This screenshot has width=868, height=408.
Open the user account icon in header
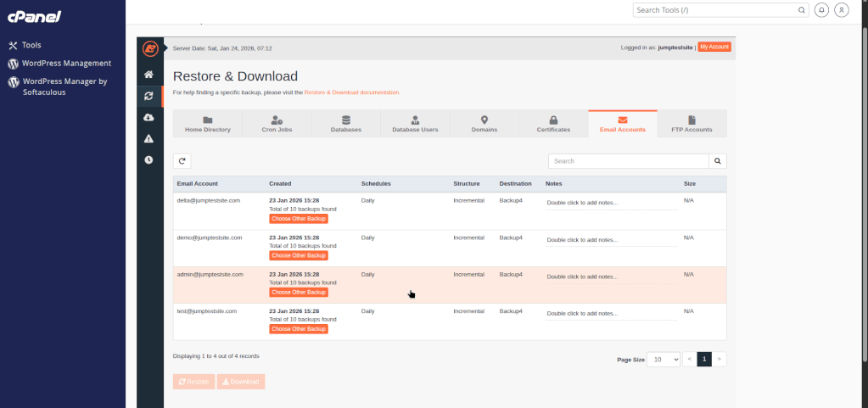[841, 10]
